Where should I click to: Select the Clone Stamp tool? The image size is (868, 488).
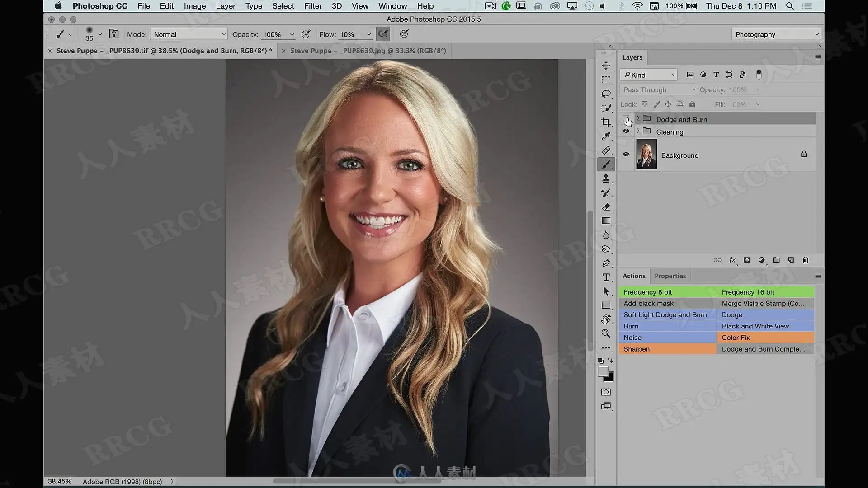click(x=606, y=179)
